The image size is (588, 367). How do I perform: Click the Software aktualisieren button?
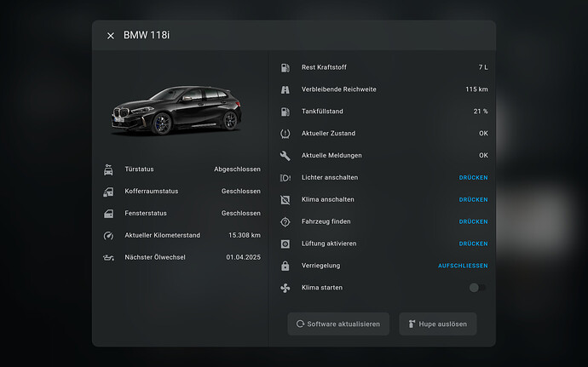point(338,324)
